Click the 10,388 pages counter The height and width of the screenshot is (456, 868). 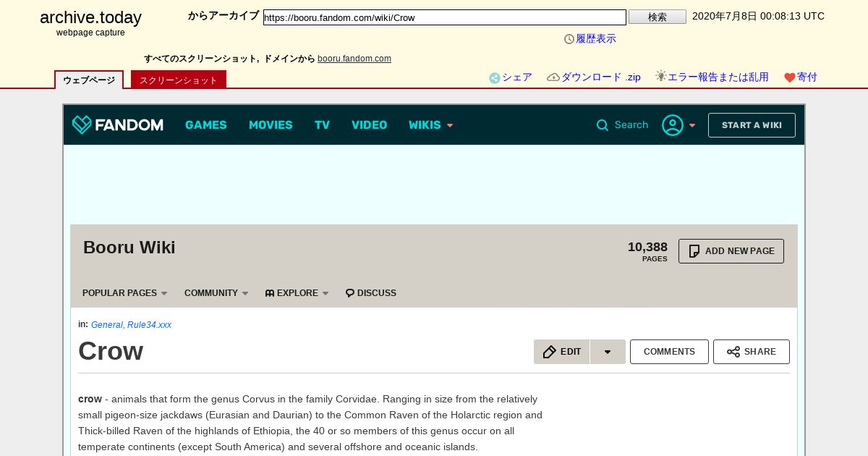coord(647,251)
